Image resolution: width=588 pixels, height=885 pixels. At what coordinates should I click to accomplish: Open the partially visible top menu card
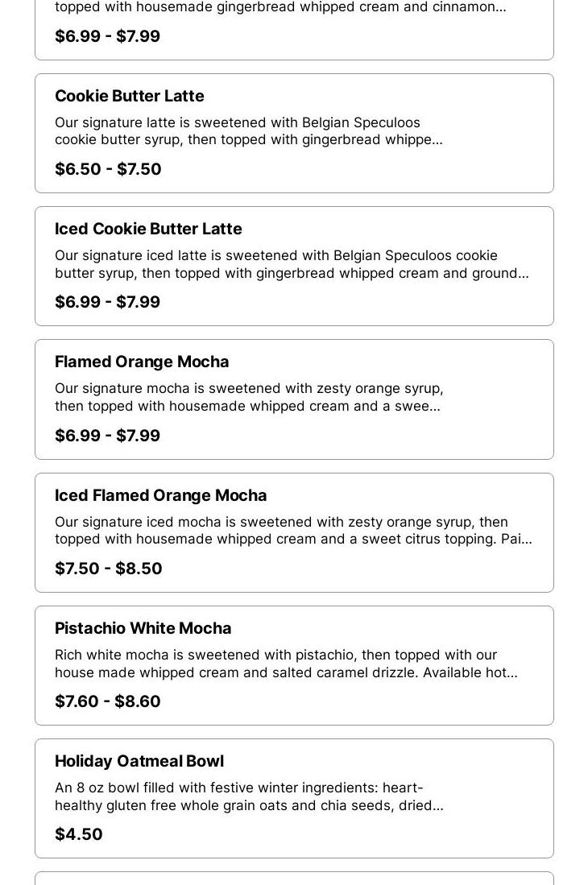coord(294,30)
